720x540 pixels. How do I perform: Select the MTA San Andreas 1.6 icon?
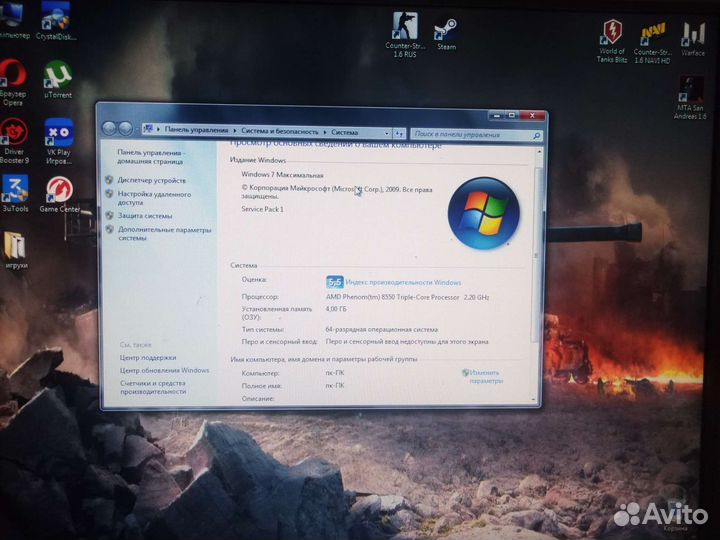[x=690, y=92]
